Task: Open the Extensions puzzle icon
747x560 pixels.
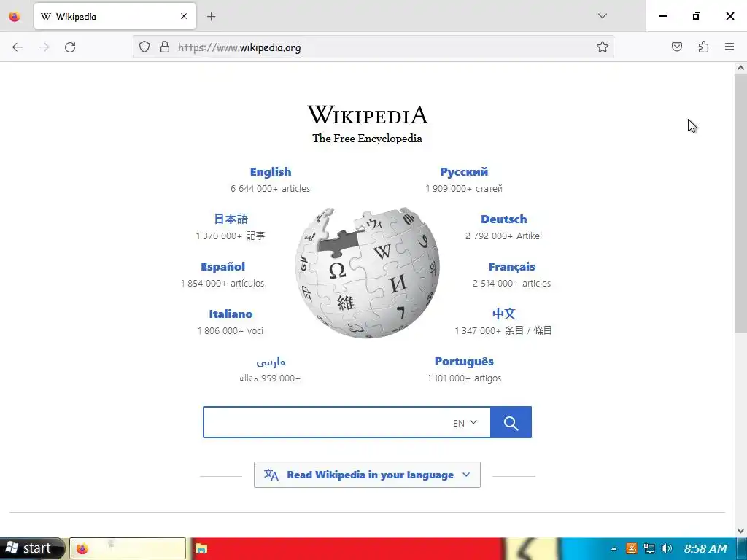Action: pos(703,47)
